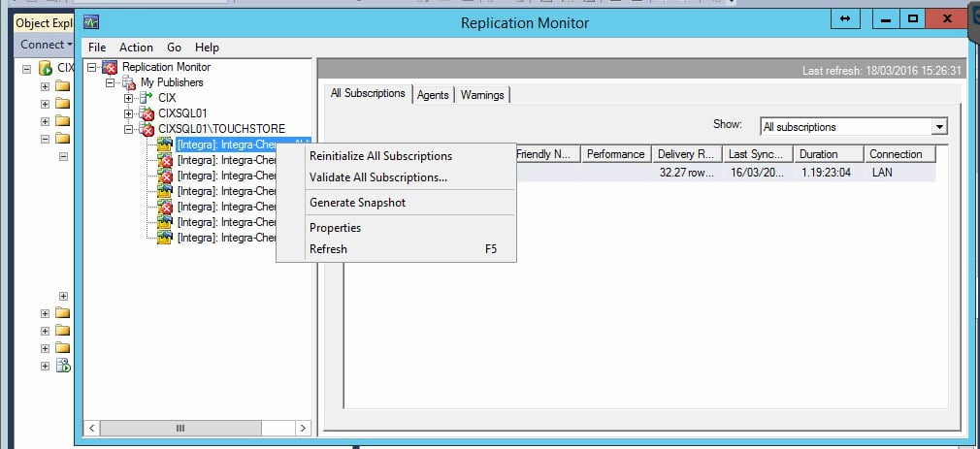Viewport: 980px width, 449px height.
Task: Click the 1.19:23:04 duration cell
Action: coord(827,173)
